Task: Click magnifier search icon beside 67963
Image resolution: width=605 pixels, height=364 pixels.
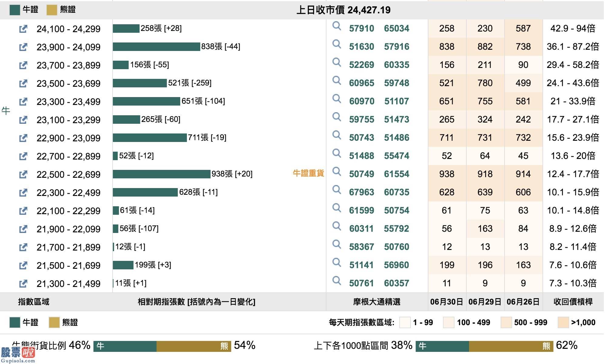Action: [x=336, y=190]
